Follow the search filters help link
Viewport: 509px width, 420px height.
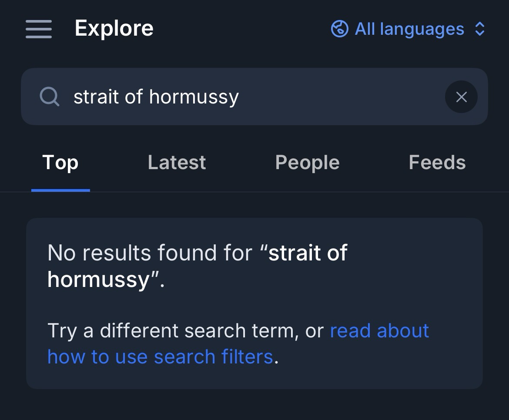coord(160,357)
